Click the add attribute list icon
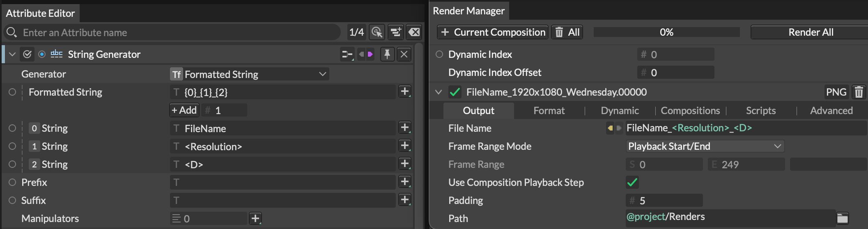868x229 pixels. (x=395, y=32)
